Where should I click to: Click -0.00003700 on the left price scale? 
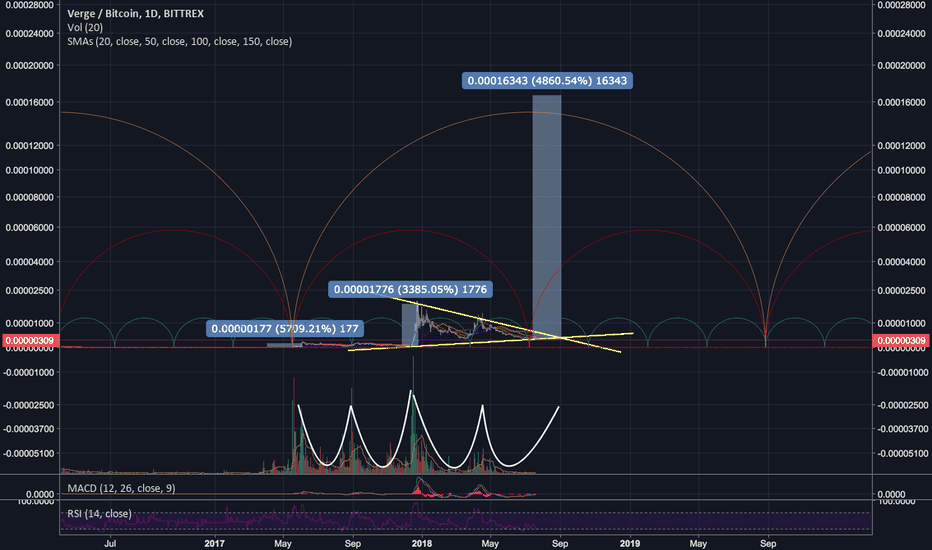[29, 429]
